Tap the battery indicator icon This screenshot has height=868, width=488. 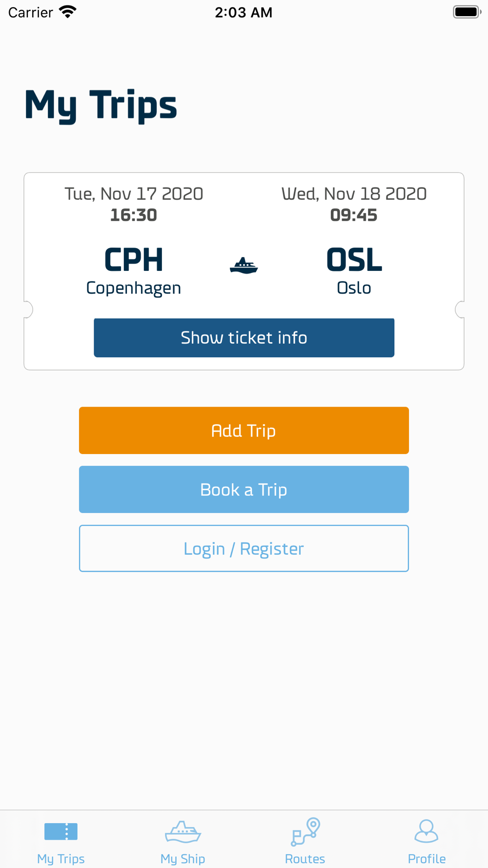tap(467, 12)
